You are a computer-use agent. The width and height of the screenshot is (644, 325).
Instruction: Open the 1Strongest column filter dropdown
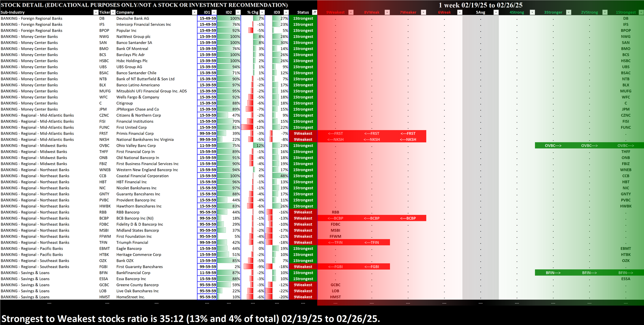(x=641, y=12)
